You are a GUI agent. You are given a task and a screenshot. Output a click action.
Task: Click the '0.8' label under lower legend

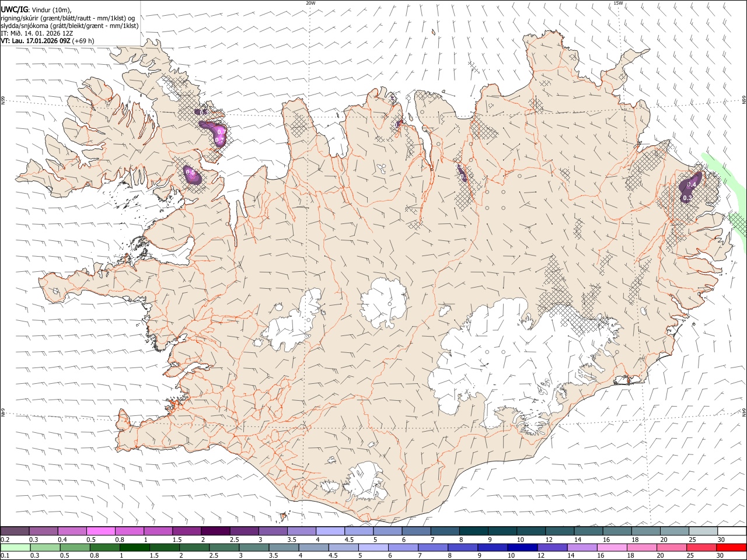tap(95, 555)
